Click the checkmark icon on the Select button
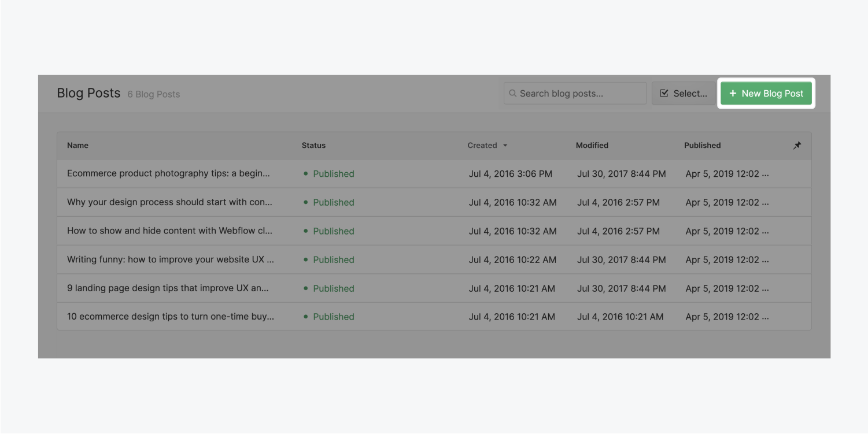Screen dimensions: 868x434 [x=663, y=92]
